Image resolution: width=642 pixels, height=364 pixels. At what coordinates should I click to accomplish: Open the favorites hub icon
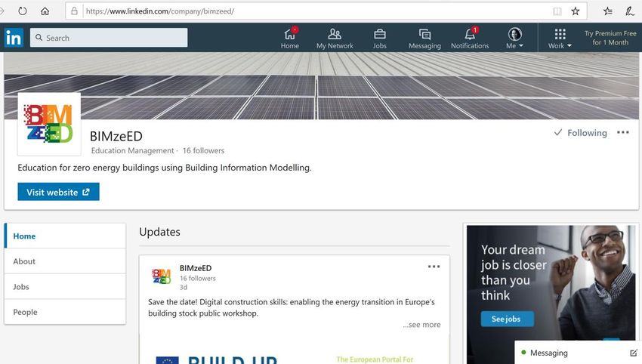pos(608,11)
